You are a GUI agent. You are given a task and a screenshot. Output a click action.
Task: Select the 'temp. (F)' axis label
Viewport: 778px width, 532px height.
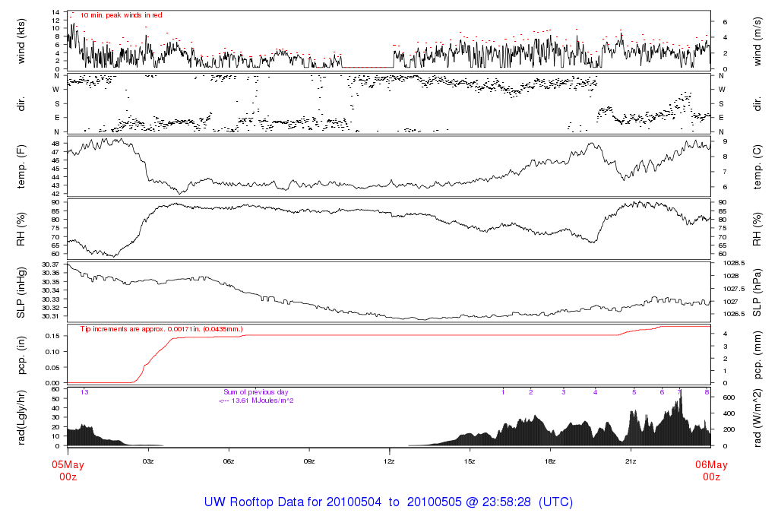tap(21, 166)
